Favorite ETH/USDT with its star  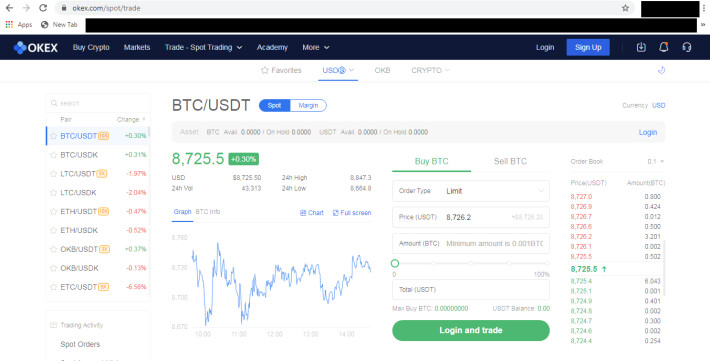pyautogui.click(x=53, y=212)
